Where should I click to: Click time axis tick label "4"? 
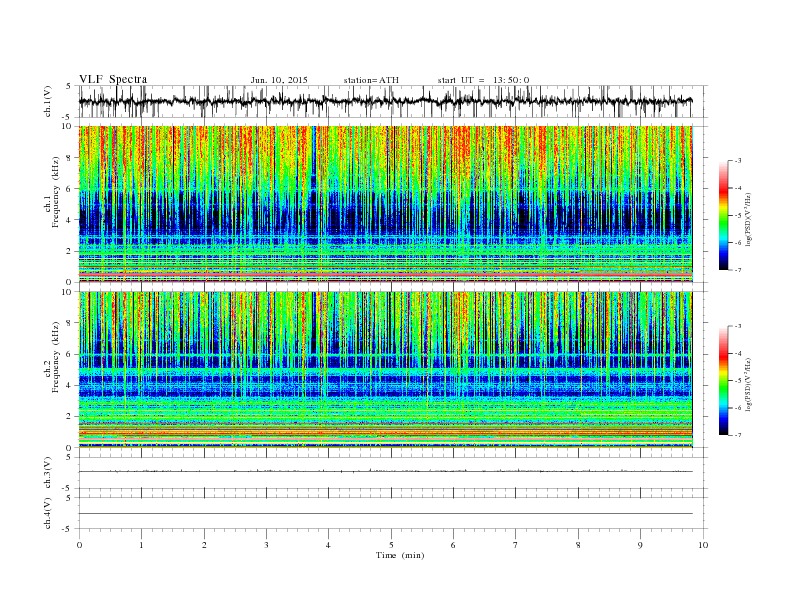[x=328, y=545]
